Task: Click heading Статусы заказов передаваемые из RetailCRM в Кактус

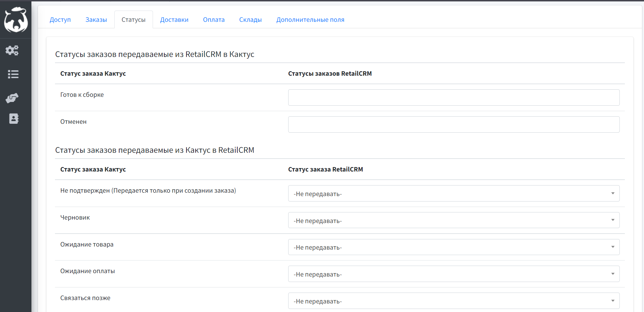Action: [155, 54]
